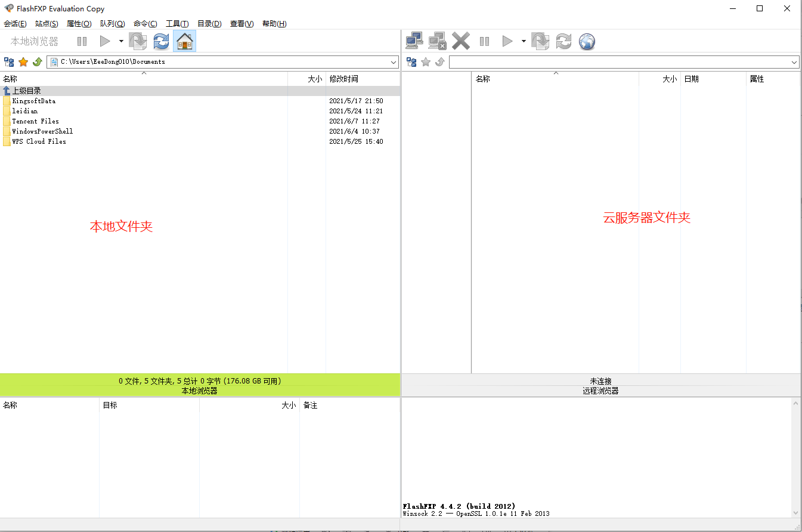Select the Tencent Files folder

point(35,121)
